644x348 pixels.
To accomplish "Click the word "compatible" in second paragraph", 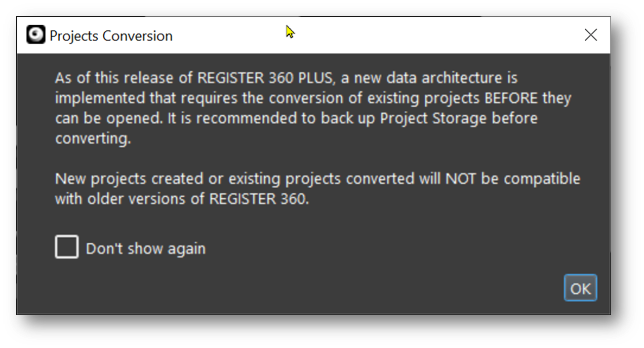I will click(x=542, y=179).
